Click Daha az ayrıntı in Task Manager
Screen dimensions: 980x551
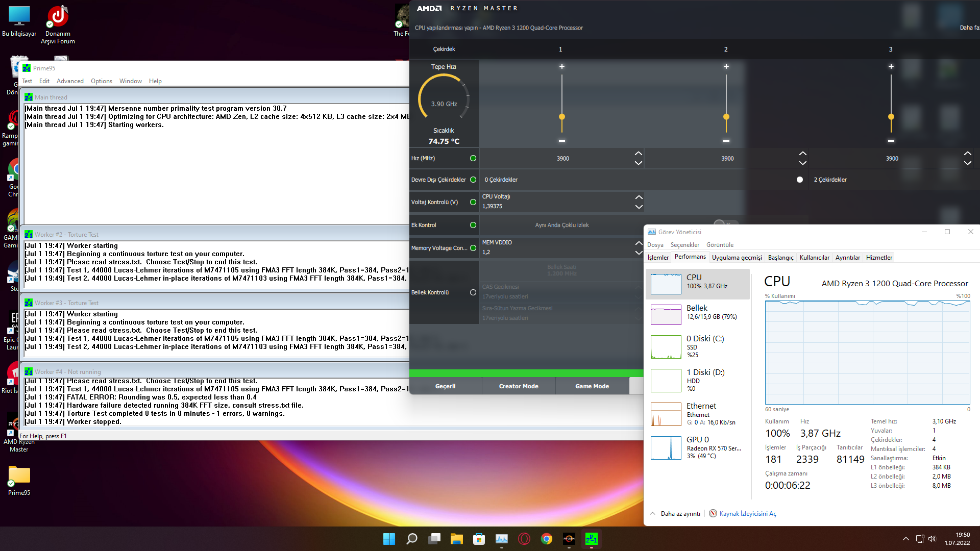(676, 514)
